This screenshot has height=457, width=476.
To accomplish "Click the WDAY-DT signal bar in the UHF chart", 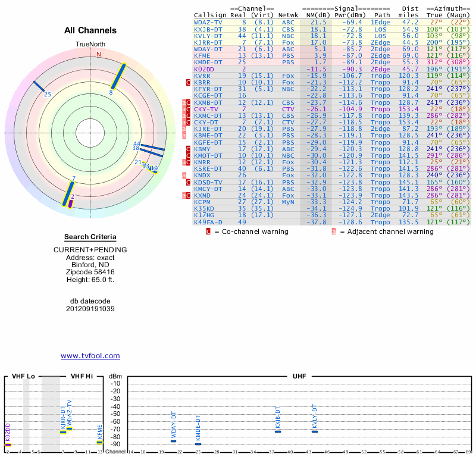I will coord(173,441).
